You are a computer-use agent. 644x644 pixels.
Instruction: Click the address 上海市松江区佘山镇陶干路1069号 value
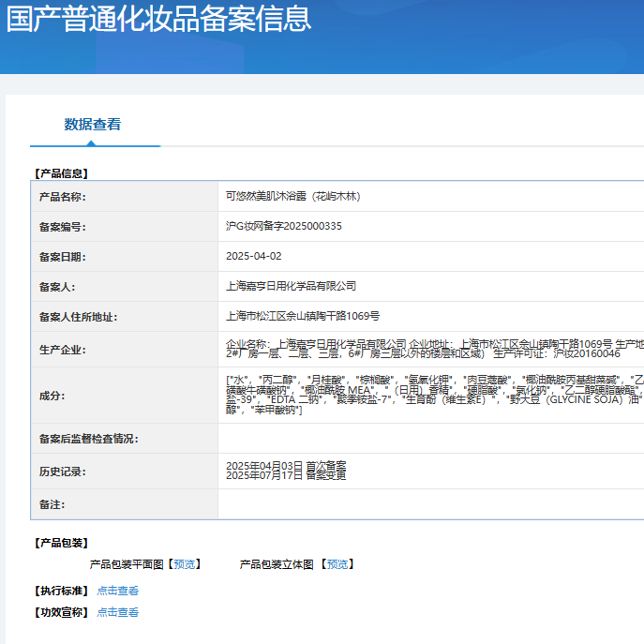[x=303, y=316]
